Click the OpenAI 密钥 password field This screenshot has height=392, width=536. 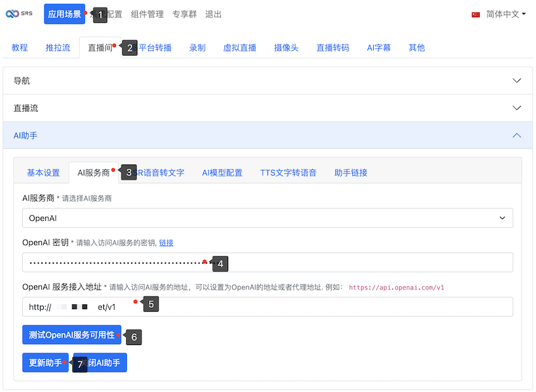[267, 263]
